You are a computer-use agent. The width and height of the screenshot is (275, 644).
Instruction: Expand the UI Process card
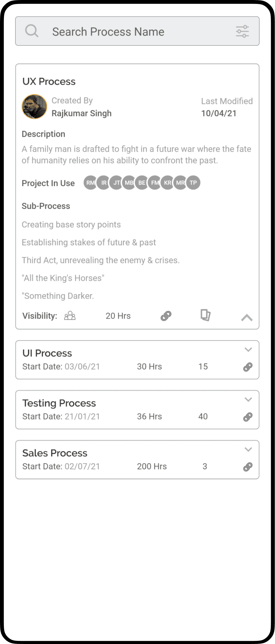point(248,350)
